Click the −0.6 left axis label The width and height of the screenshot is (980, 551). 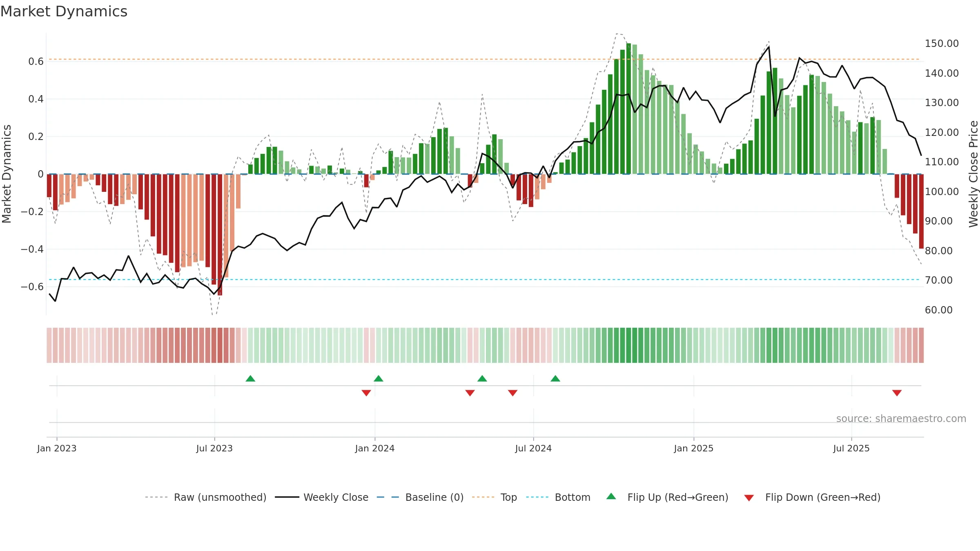tap(32, 287)
